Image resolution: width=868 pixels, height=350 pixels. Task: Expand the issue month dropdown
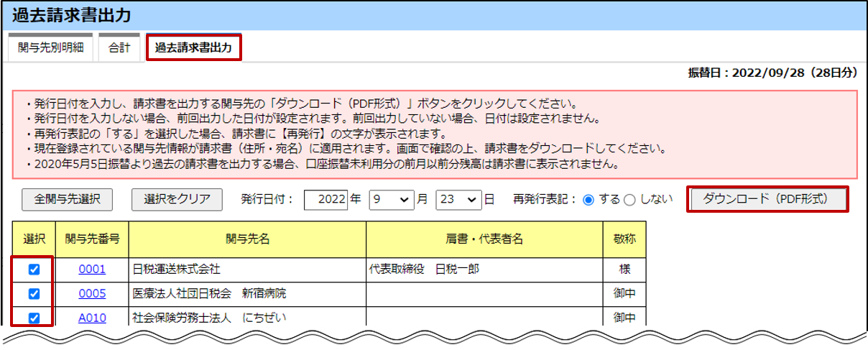391,200
